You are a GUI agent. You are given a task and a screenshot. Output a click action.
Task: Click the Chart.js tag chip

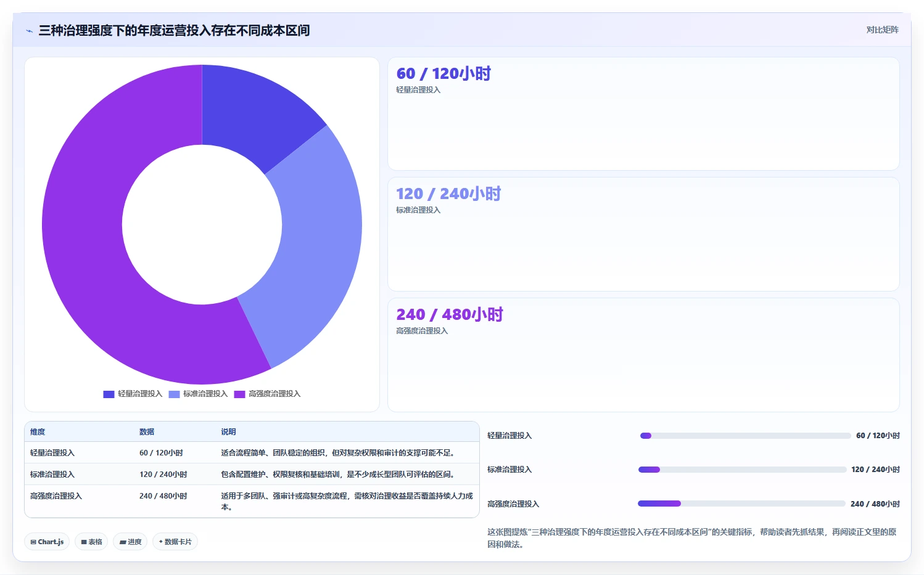coord(47,542)
